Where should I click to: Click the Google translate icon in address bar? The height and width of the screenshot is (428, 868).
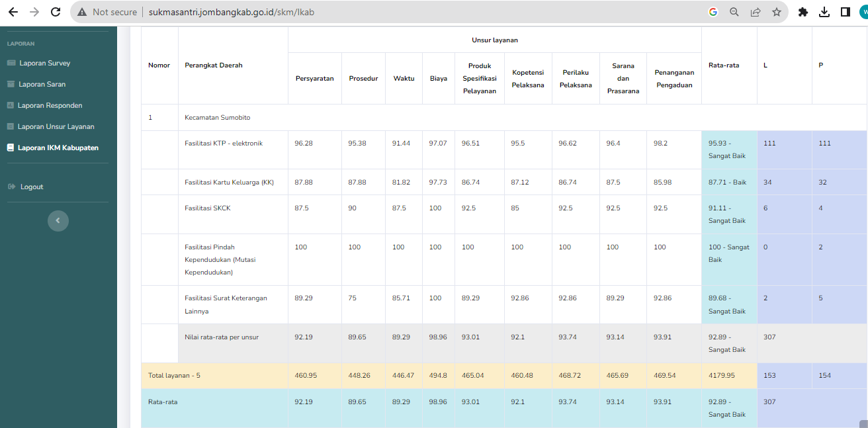point(713,12)
